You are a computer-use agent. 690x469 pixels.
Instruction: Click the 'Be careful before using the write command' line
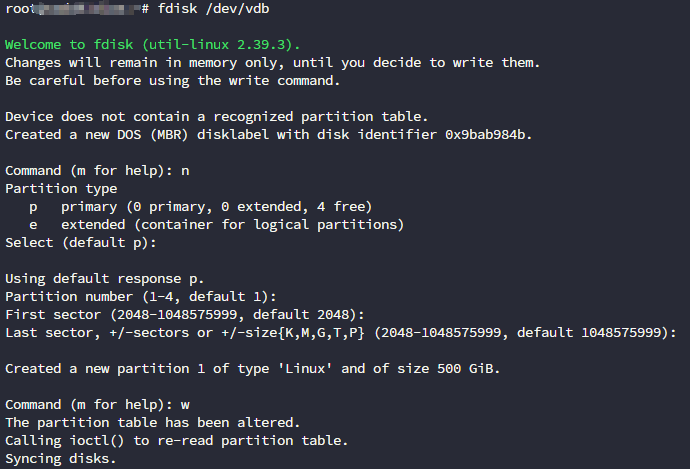[172, 81]
